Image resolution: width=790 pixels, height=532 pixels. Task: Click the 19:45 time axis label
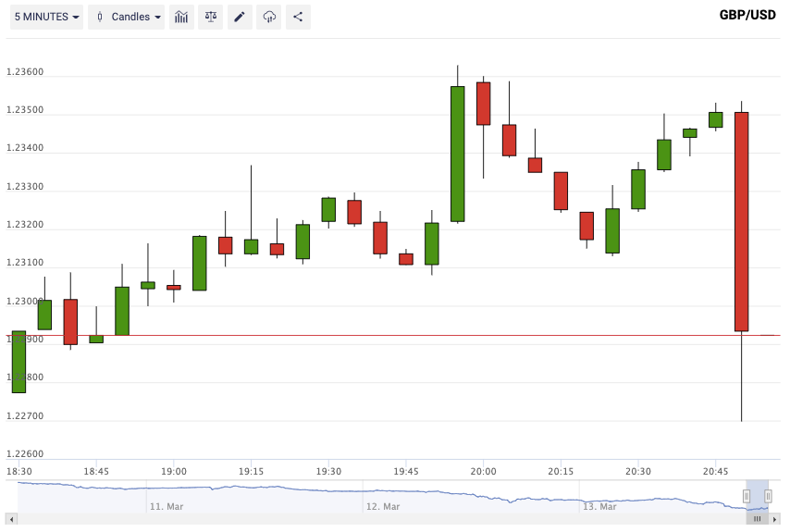tap(406, 472)
